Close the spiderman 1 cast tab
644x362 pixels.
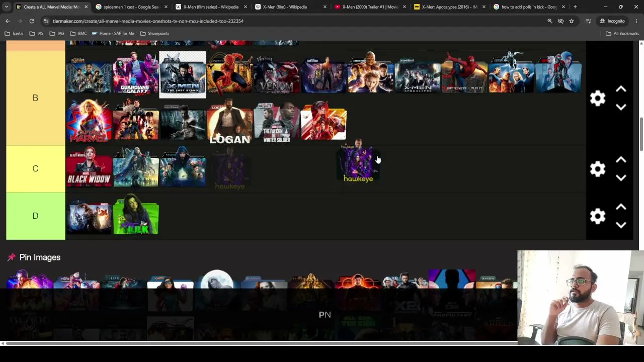point(166,7)
